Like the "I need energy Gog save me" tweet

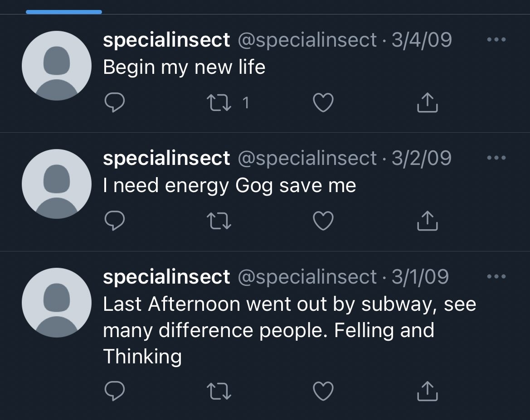point(324,222)
